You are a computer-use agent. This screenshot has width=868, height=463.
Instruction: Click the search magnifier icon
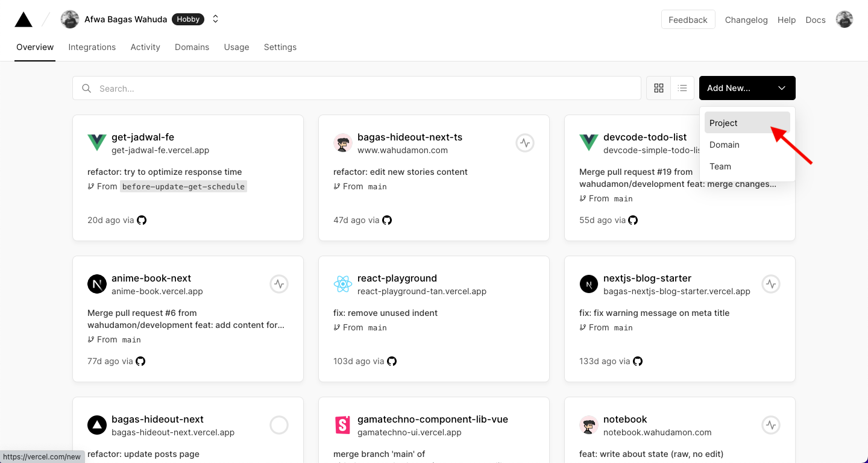pyautogui.click(x=87, y=88)
